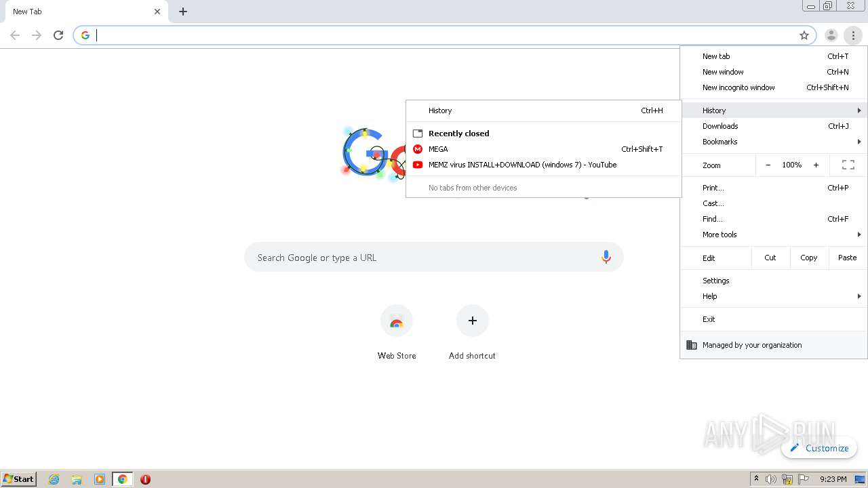Screen dimensions: 868x488
Task: Close the Chrome three-dot menu
Action: (853, 35)
